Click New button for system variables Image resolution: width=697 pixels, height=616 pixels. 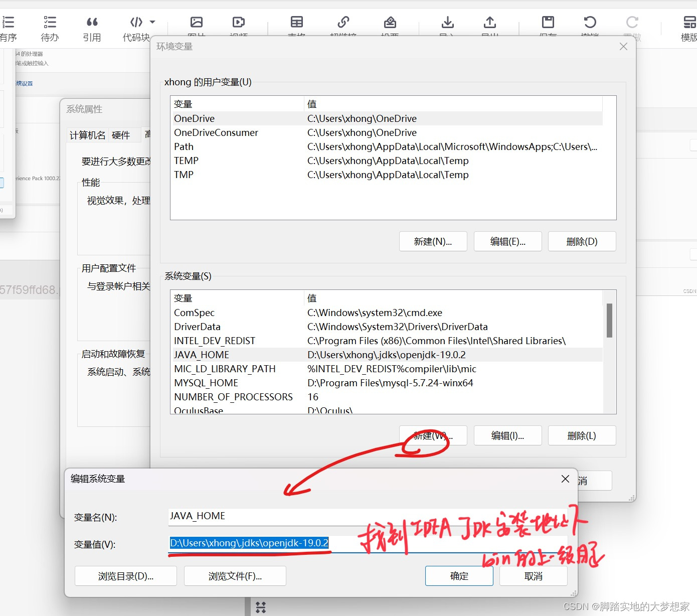[x=433, y=435]
